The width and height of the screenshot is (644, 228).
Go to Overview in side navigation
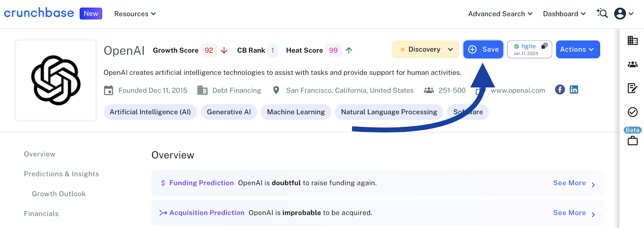point(39,154)
